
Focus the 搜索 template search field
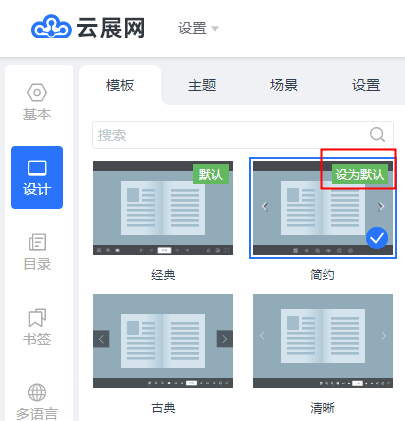[x=243, y=135]
